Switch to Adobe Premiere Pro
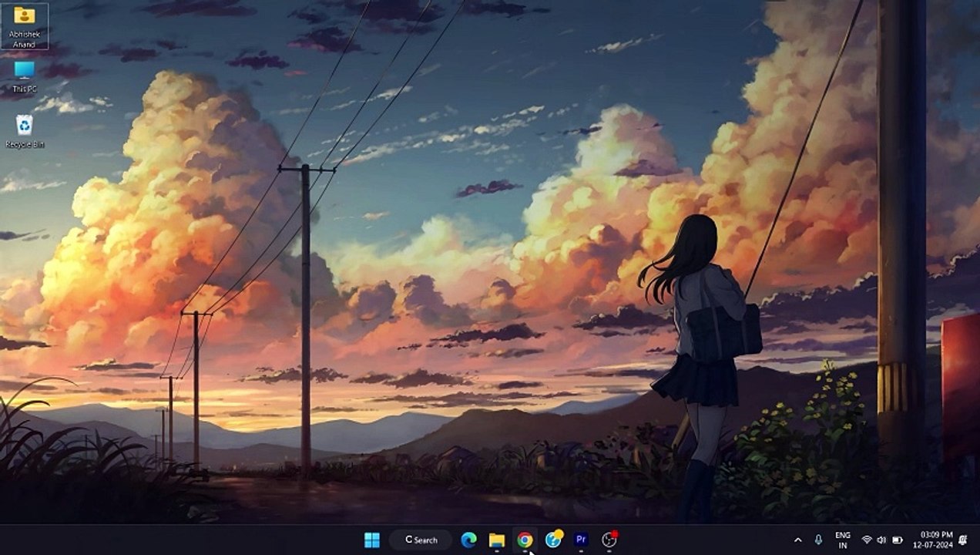Screen dimensions: 980x555 (x=581, y=540)
